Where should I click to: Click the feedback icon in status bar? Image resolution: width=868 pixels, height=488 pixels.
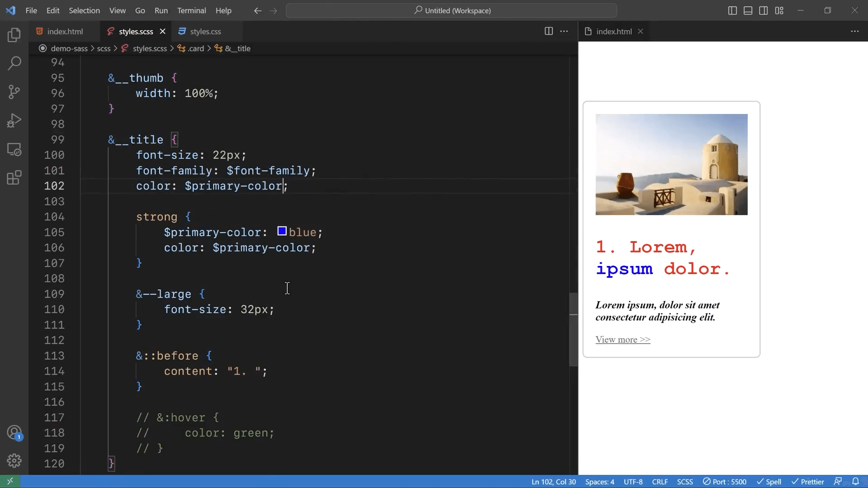838,481
